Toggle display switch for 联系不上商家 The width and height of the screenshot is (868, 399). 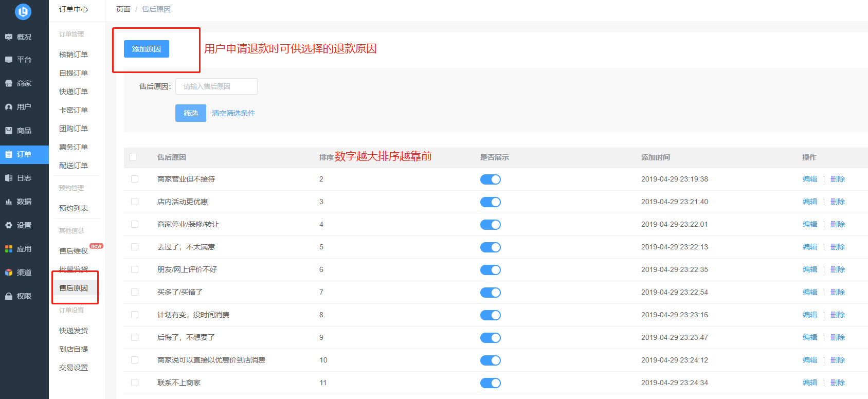[491, 383]
